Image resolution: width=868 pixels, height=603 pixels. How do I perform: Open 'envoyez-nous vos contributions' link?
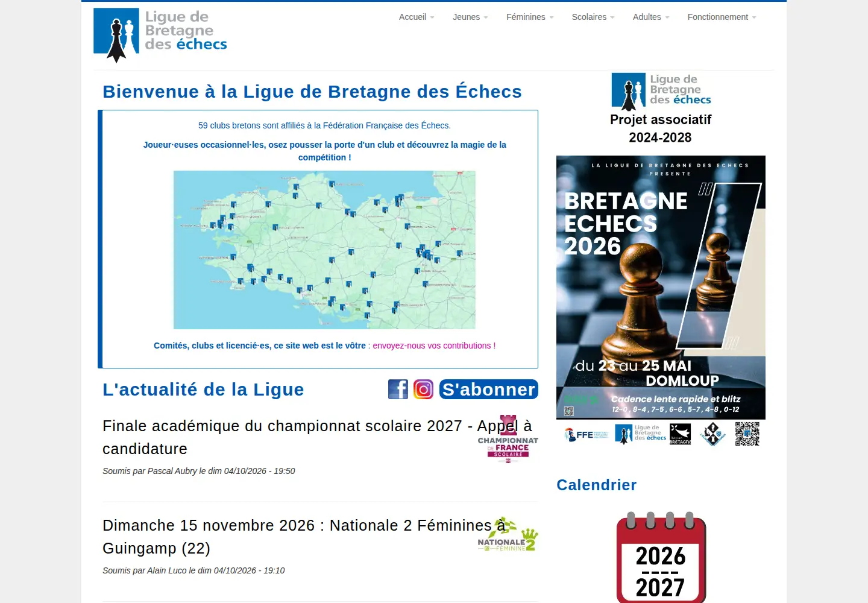click(434, 346)
